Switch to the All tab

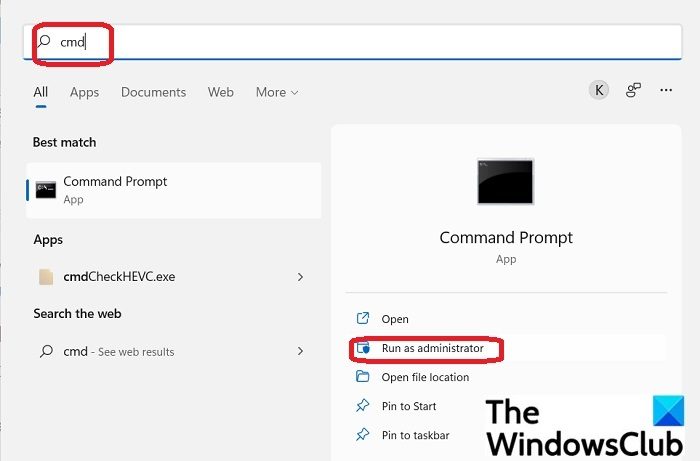(x=41, y=92)
